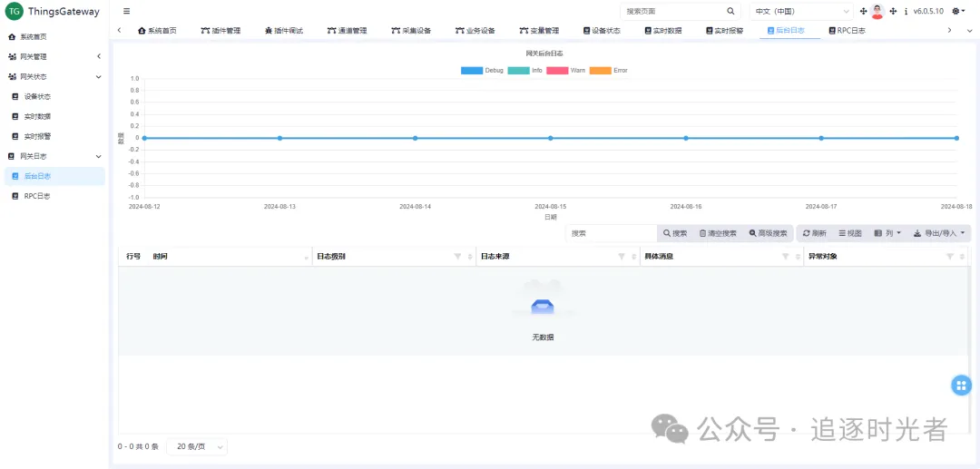Click the magnifier icon in page search
Screen dimensions: 980x469
tap(730, 11)
